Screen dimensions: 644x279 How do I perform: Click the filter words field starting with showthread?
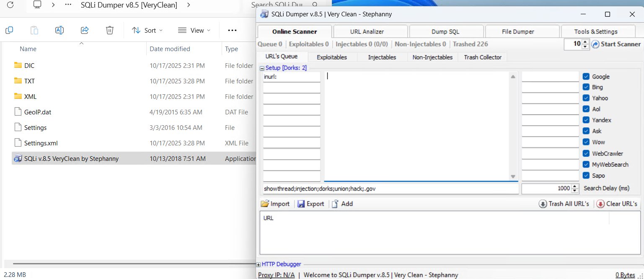point(391,189)
